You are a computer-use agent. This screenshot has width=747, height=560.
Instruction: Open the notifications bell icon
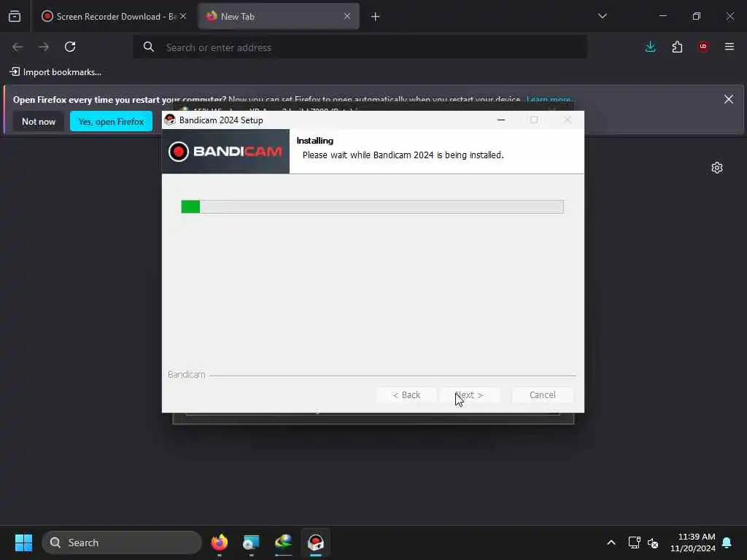pyautogui.click(x=727, y=542)
